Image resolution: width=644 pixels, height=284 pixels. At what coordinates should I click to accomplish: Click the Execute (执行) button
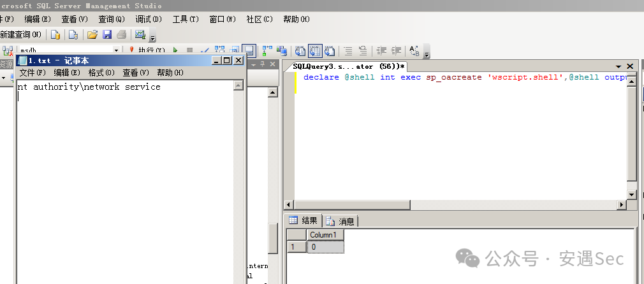pos(147,50)
